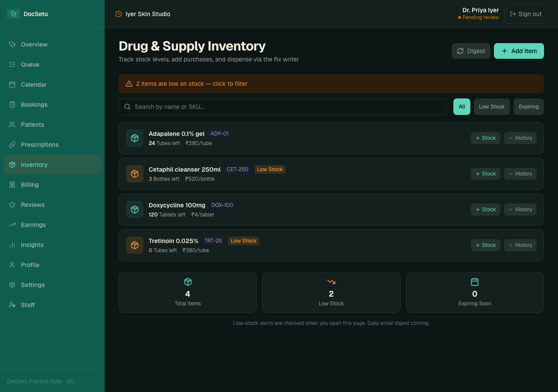Screen dimensions: 558x392
Task: Select the Expiring filter tab
Action: (x=529, y=107)
